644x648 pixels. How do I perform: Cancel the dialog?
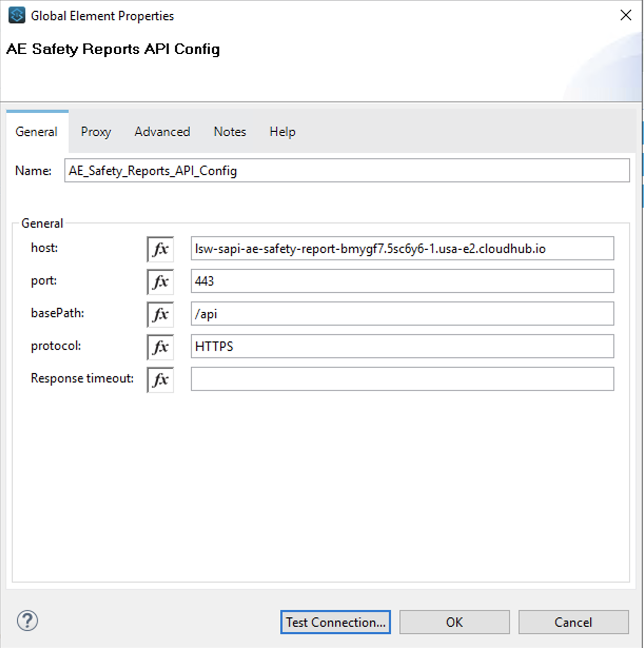pyautogui.click(x=573, y=622)
